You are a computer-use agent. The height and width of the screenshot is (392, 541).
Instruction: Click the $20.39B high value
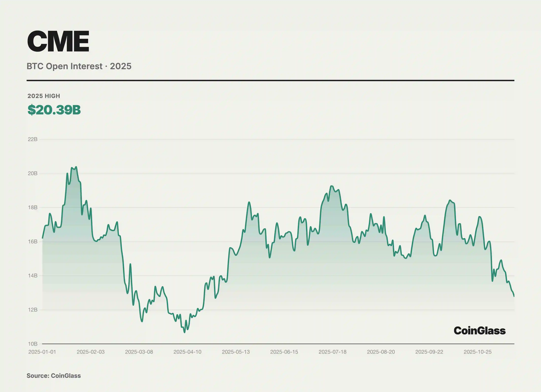tap(54, 110)
